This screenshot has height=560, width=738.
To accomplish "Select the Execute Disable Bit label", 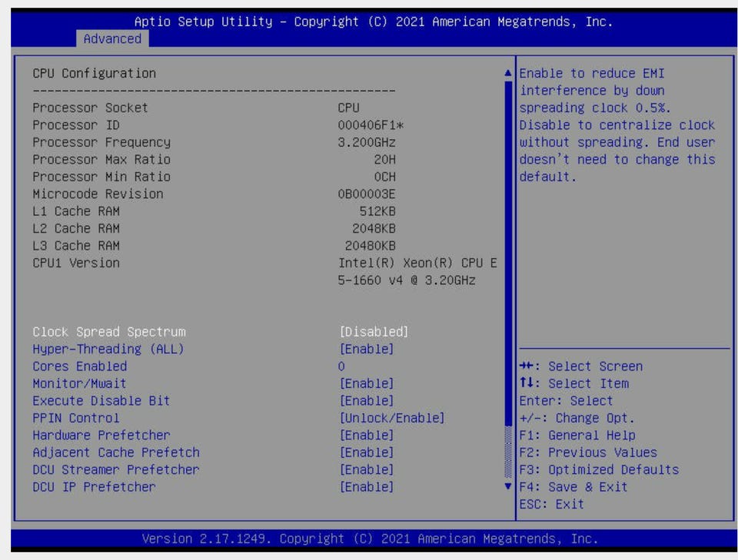I will (101, 401).
